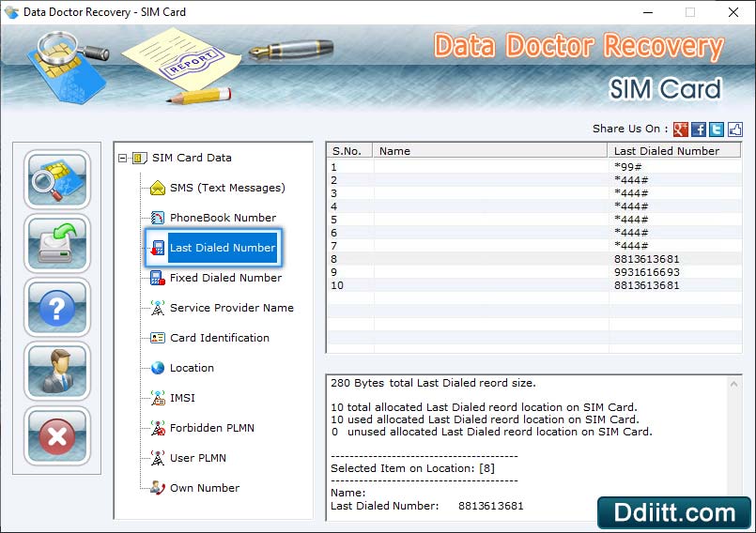Click the Search SIM card magnifier icon
Screen dimensions: 756x533
[57, 179]
